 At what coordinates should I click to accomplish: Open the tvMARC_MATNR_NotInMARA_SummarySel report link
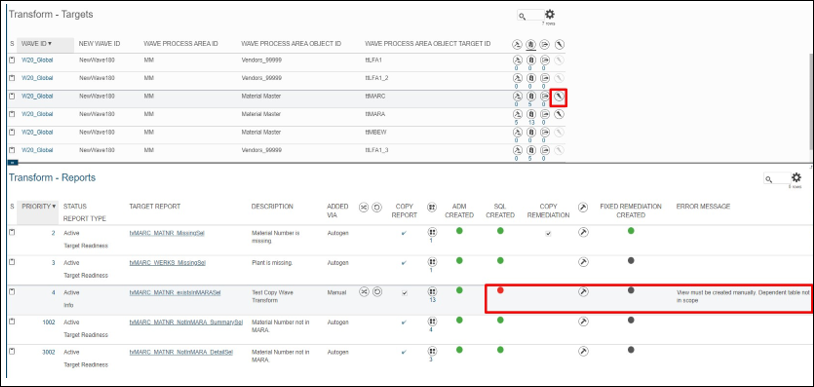(x=186, y=322)
